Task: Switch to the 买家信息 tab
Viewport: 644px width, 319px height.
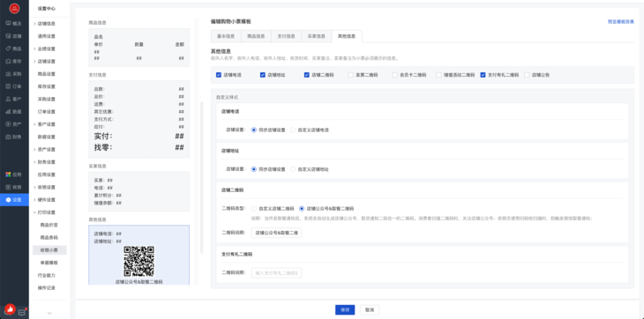Action: (x=316, y=36)
